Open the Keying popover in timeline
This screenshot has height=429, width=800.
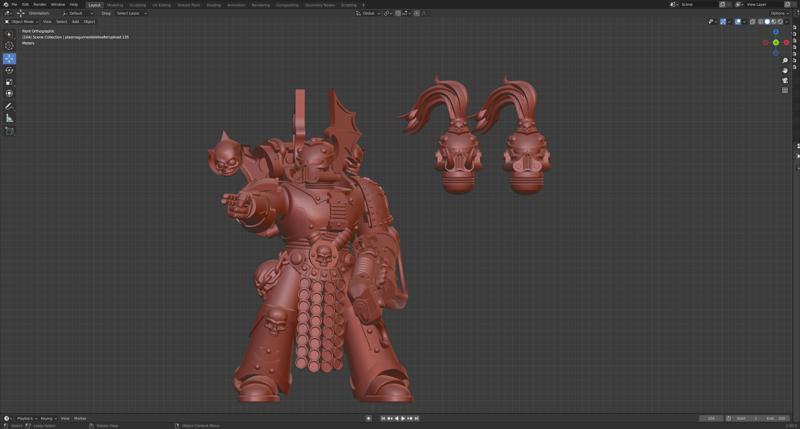pyautogui.click(x=48, y=418)
